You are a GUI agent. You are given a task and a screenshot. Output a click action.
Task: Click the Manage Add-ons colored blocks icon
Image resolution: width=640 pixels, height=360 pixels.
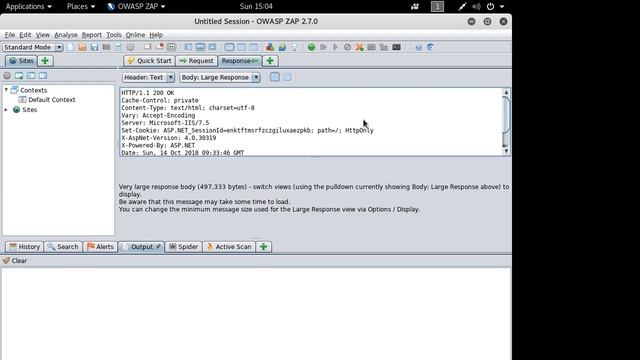click(x=270, y=47)
